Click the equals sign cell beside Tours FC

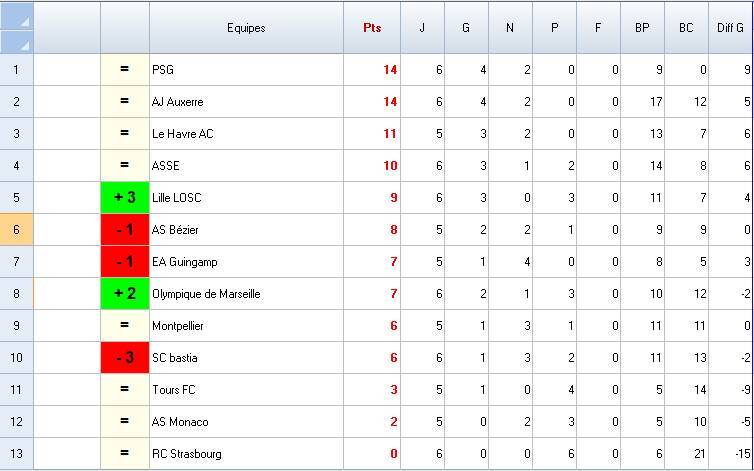click(x=125, y=390)
